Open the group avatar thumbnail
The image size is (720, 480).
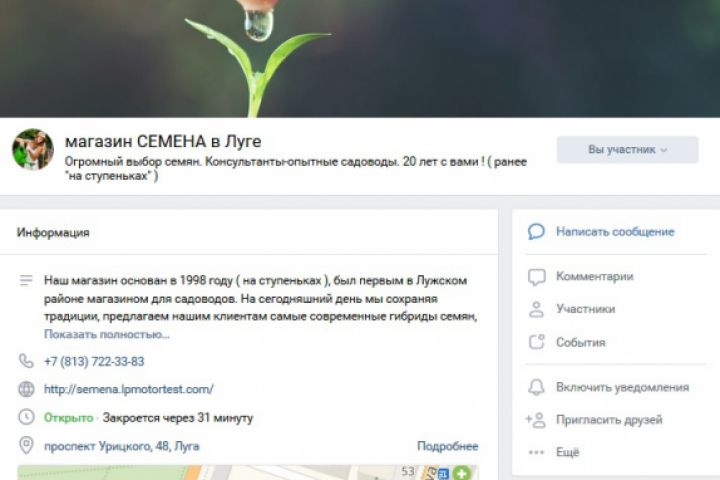(x=33, y=149)
